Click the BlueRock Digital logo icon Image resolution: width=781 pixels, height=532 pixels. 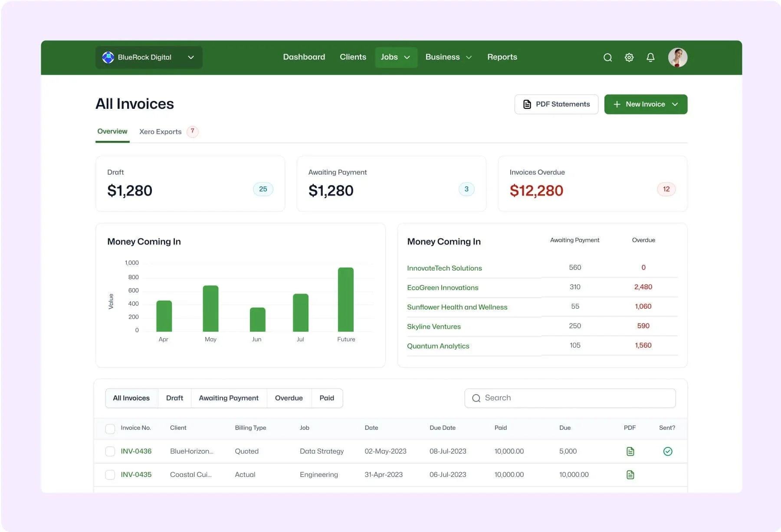point(108,57)
